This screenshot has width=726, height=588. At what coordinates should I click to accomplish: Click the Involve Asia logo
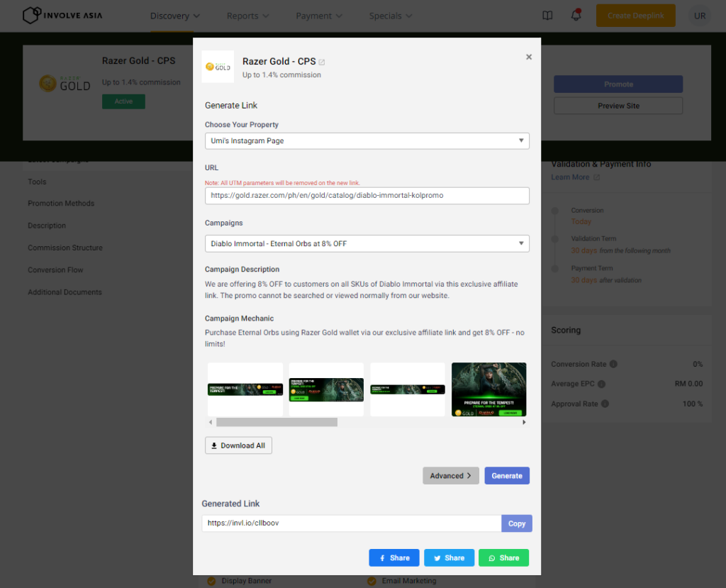click(62, 15)
